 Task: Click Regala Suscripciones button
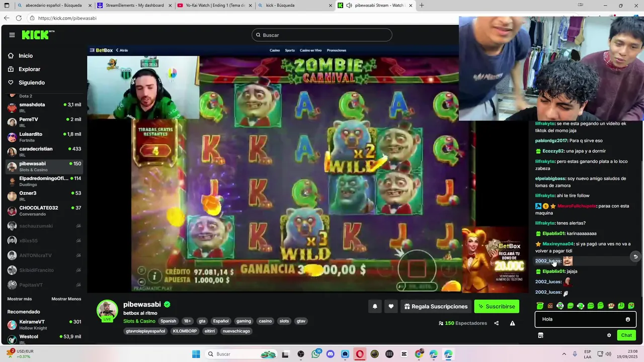pyautogui.click(x=436, y=306)
